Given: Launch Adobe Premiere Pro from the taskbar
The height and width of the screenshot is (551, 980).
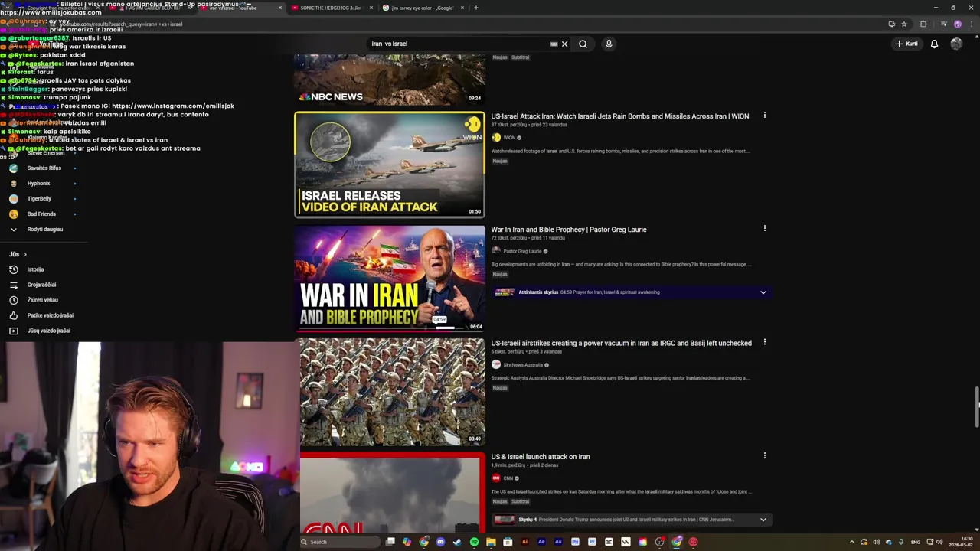Looking at the screenshot, I should coord(592,542).
